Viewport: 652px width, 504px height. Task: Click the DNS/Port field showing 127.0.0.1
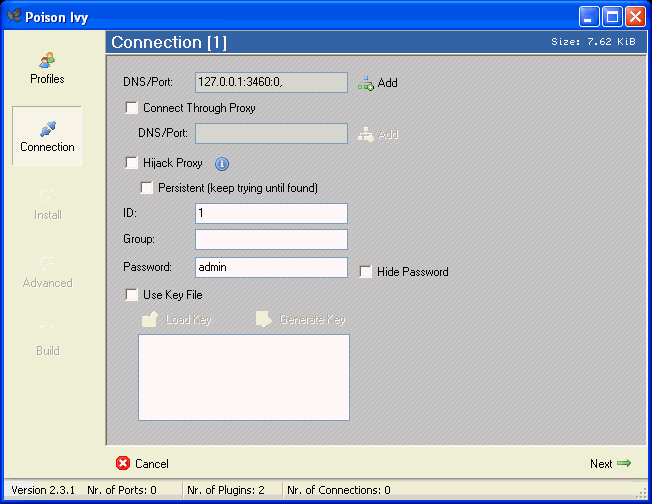point(271,83)
